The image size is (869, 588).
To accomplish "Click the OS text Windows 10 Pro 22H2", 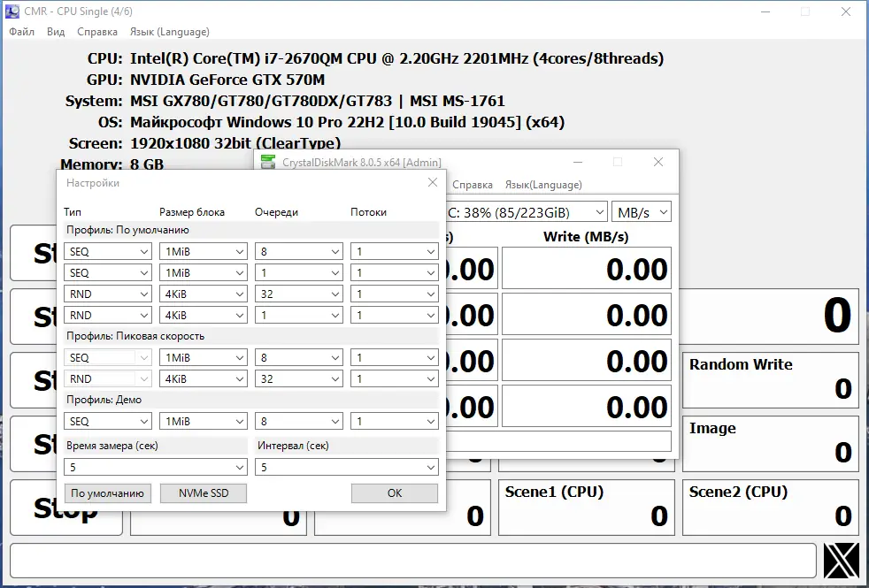I will click(347, 122).
